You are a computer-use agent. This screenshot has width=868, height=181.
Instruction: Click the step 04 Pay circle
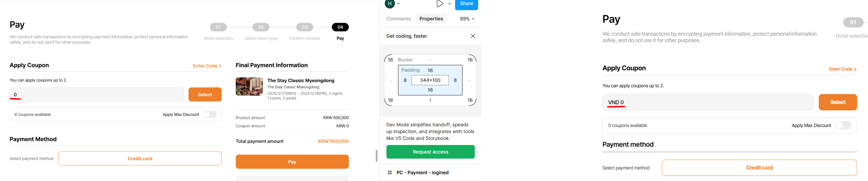pos(340,27)
